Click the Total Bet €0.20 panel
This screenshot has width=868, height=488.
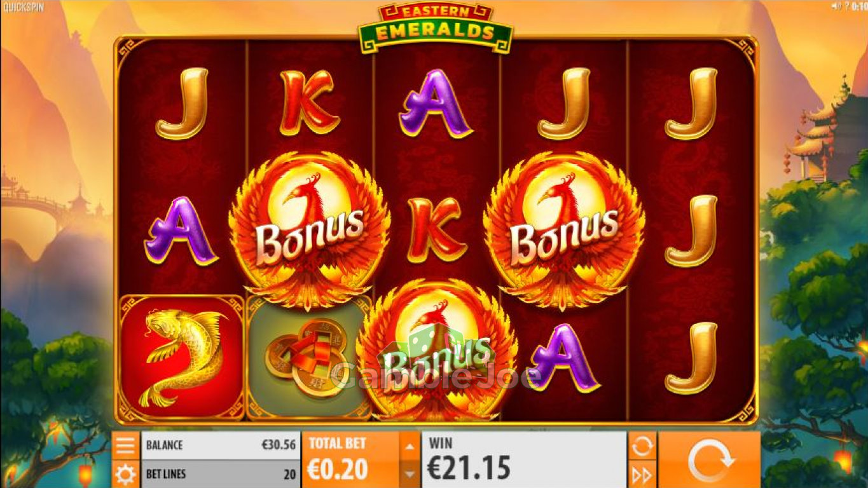click(x=351, y=460)
